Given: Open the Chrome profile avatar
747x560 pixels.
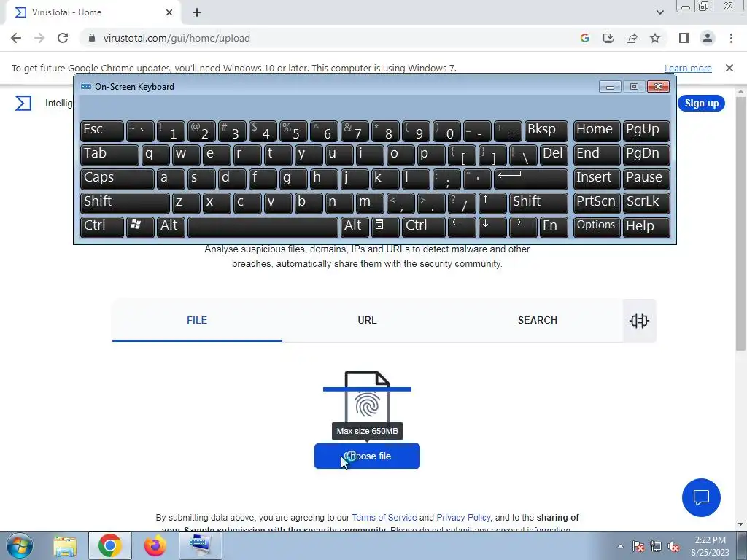Looking at the screenshot, I should [x=708, y=38].
